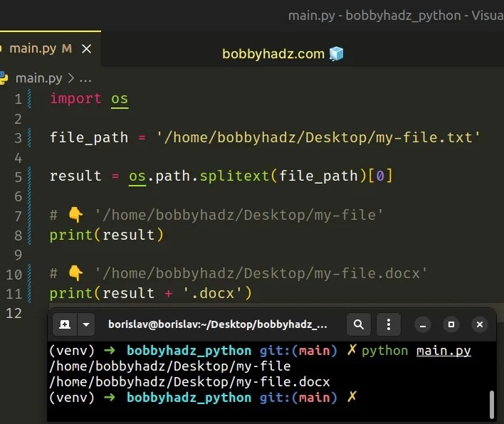504x424 pixels.
Task: Close the terminal window
Action: (x=480, y=324)
